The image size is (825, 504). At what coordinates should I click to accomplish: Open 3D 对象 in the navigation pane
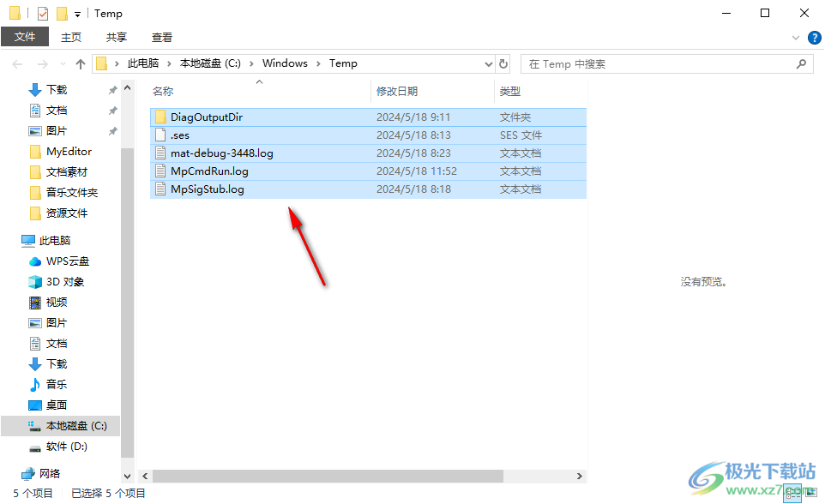coord(65,282)
